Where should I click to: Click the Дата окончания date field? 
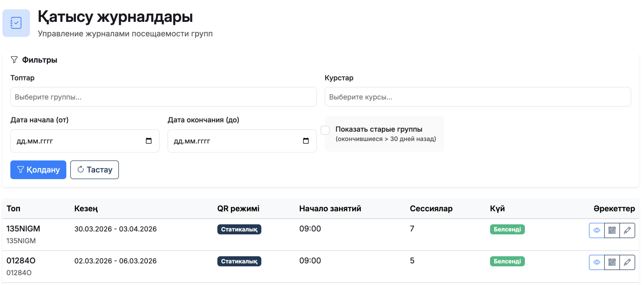click(x=234, y=141)
